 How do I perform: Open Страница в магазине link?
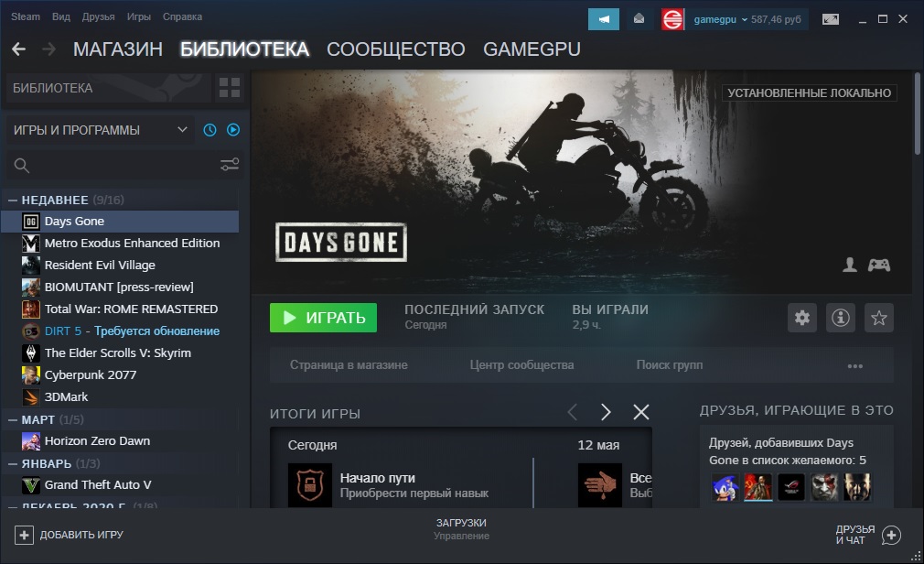(349, 365)
